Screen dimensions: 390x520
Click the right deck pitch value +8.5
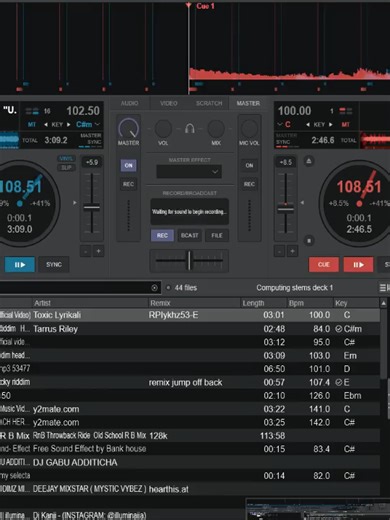click(286, 162)
